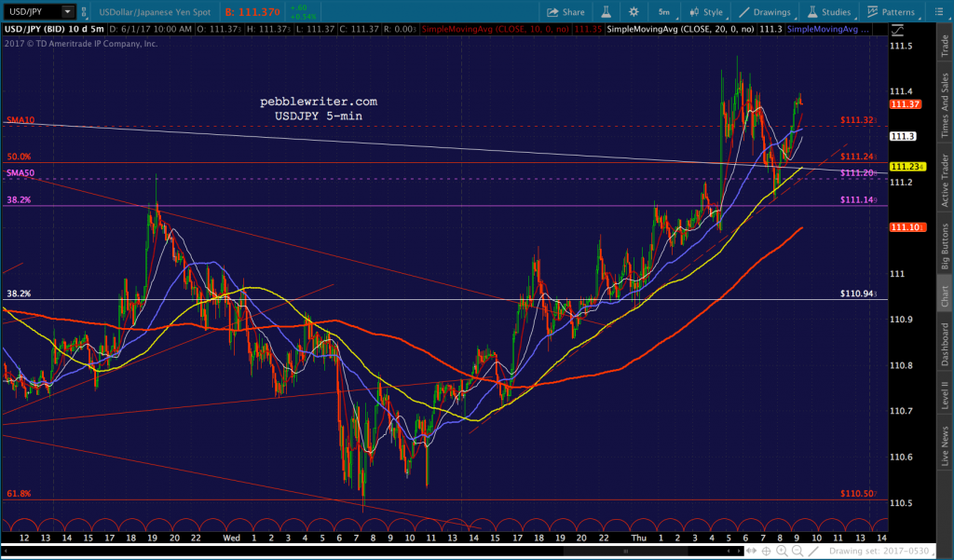This screenshot has height=560, width=954.
Task: Open the Style dropdown menu
Action: [x=706, y=12]
